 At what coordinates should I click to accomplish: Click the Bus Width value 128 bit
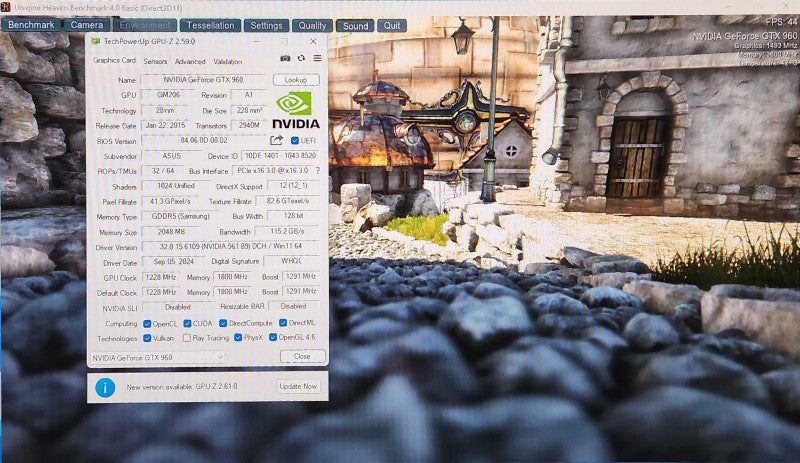coord(293,216)
